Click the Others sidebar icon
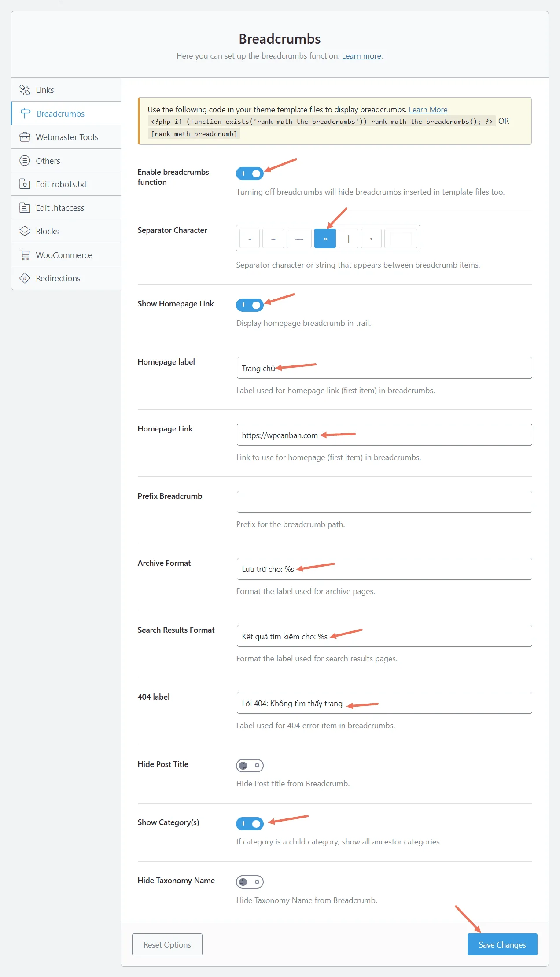The width and height of the screenshot is (560, 977). (25, 161)
